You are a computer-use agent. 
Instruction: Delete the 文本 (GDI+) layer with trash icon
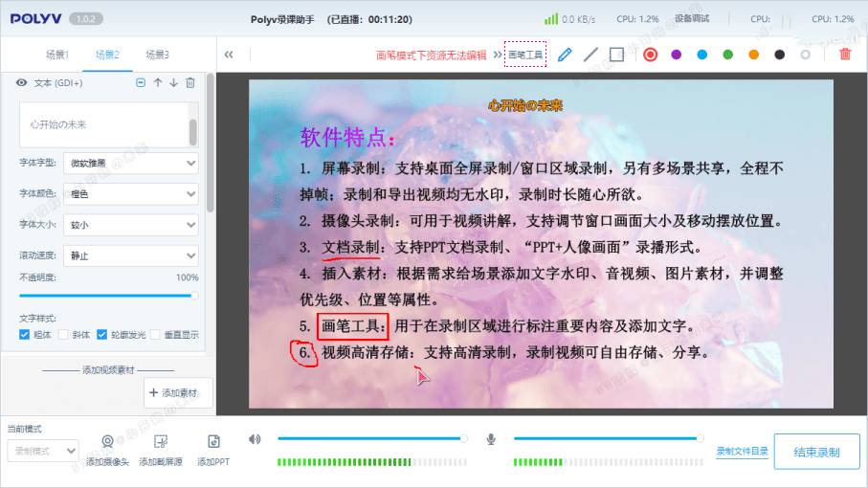pyautogui.click(x=190, y=83)
